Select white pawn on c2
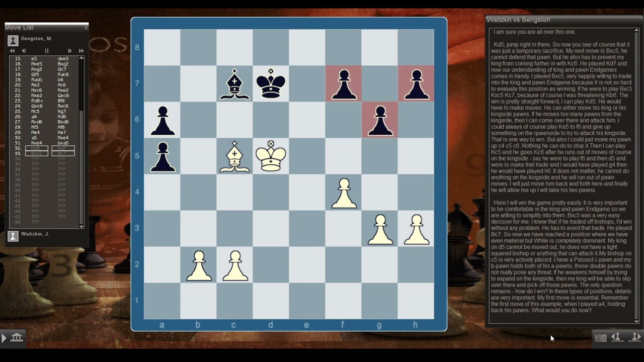This screenshot has width=644, height=362. [x=234, y=264]
